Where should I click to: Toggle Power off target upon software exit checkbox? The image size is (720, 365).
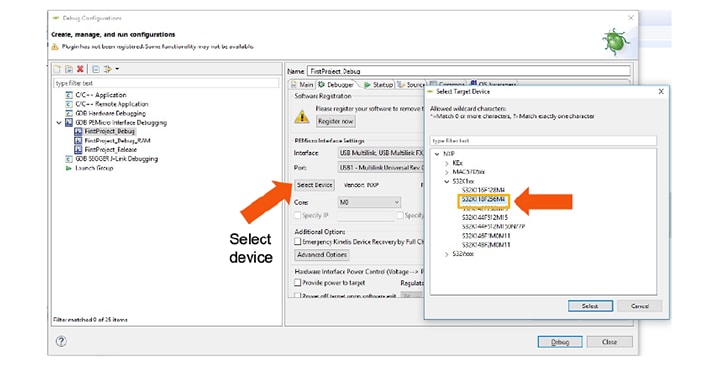tap(298, 296)
